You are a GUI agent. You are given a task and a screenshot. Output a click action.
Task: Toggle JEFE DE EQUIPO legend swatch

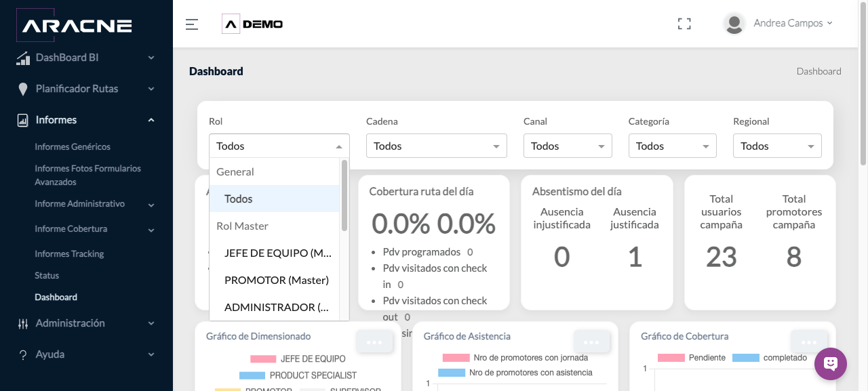(x=263, y=359)
